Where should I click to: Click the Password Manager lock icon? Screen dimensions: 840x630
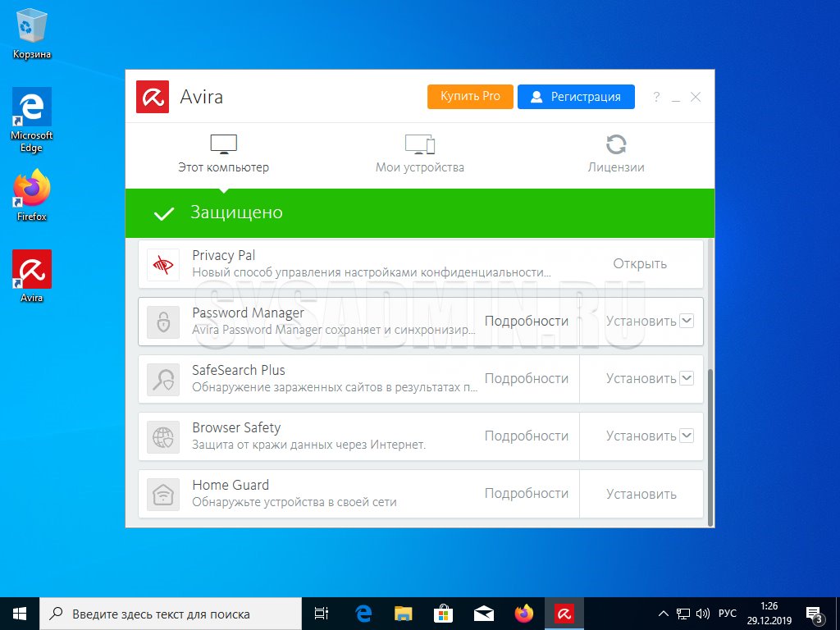163,322
